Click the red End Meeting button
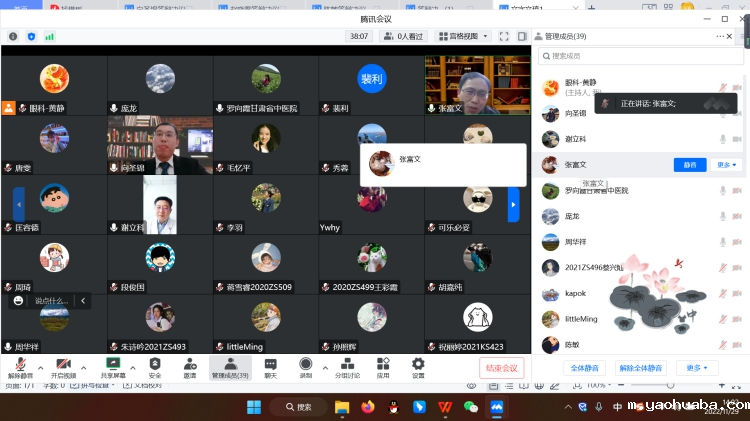Image resolution: width=750 pixels, height=421 pixels. 501,368
